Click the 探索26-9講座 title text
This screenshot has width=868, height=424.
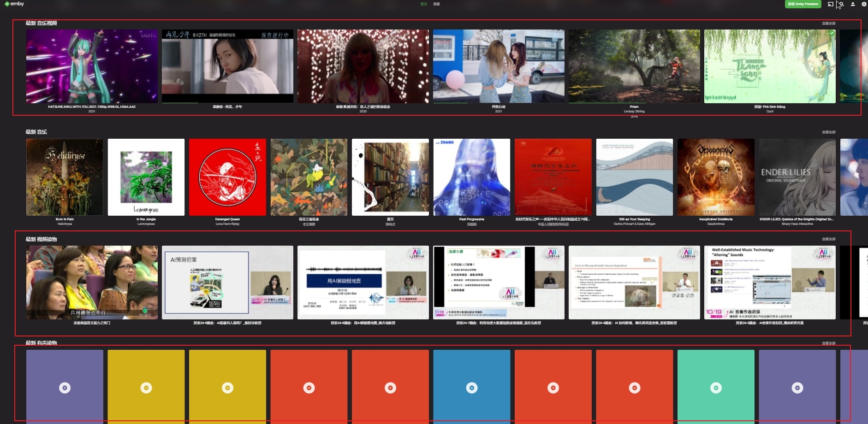(x=227, y=323)
